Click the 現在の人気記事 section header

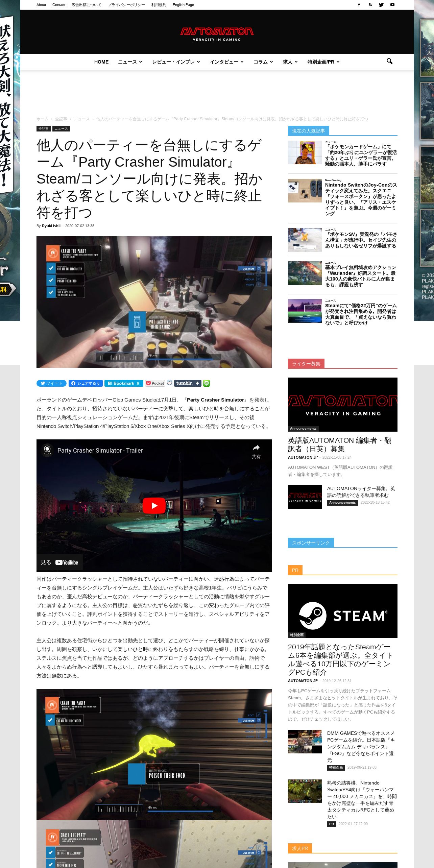pyautogui.click(x=309, y=131)
